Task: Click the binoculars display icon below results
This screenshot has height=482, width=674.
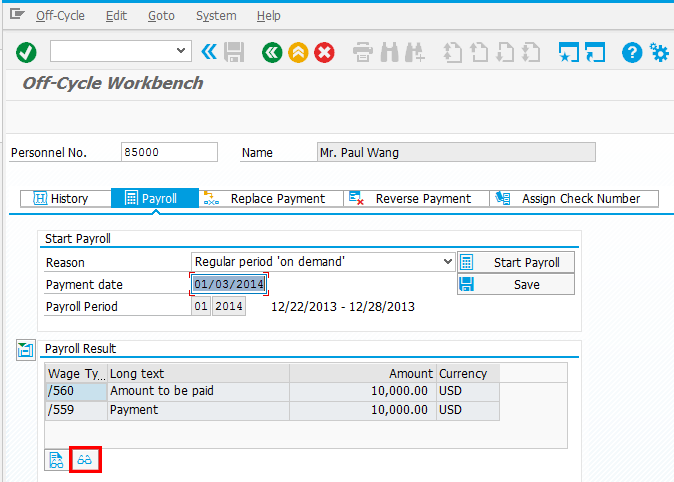Action: point(85,460)
